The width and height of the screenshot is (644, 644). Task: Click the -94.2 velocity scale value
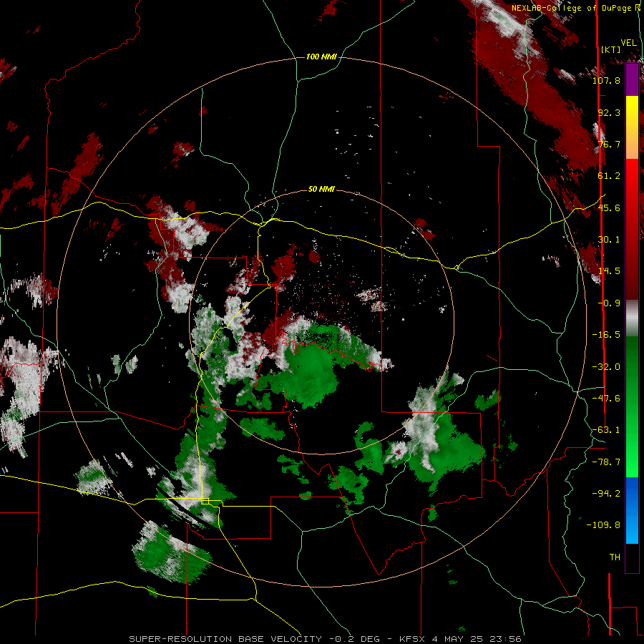[606, 494]
